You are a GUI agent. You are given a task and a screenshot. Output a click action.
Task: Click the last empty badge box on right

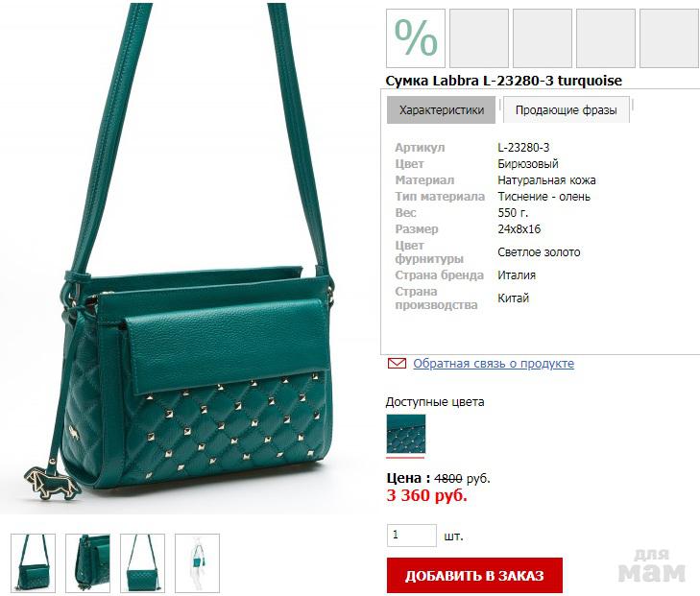[x=669, y=38]
